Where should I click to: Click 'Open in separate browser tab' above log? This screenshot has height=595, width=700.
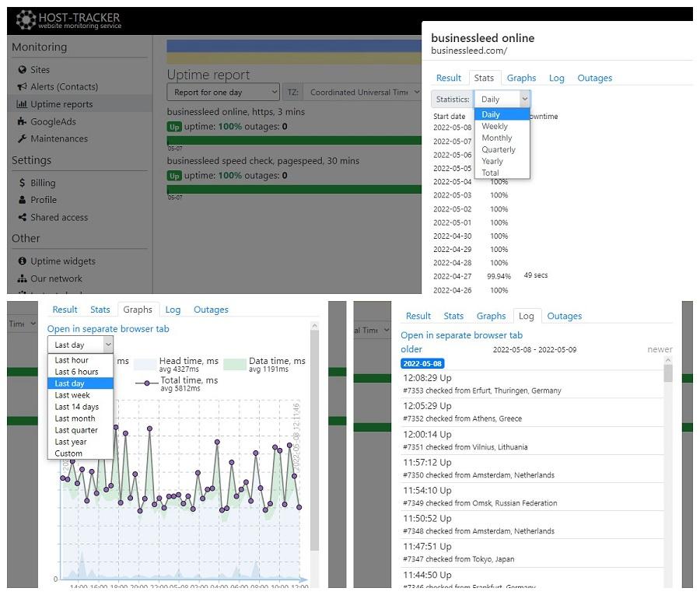click(x=461, y=335)
